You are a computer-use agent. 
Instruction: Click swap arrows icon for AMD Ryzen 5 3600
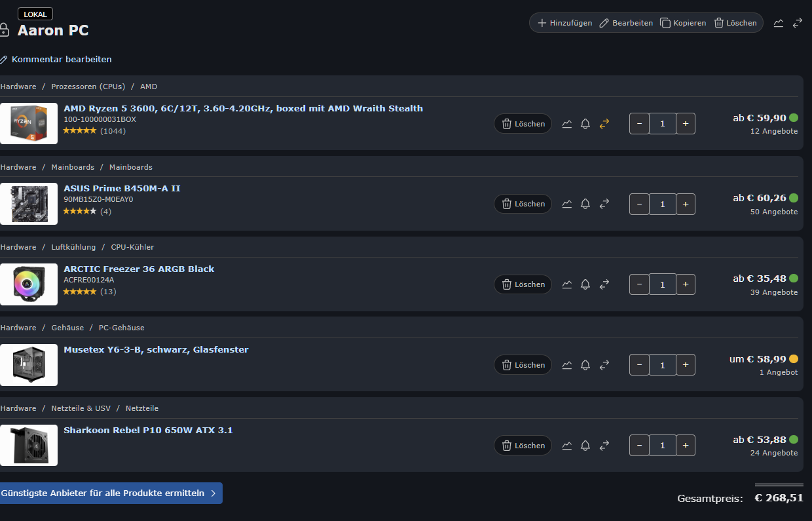(604, 123)
